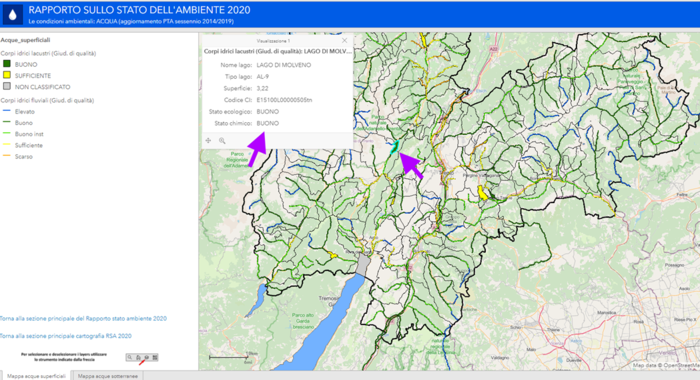Viewport: 700px width, 380px height.
Task: Click the map scale bar
Action: pyautogui.click(x=229, y=357)
